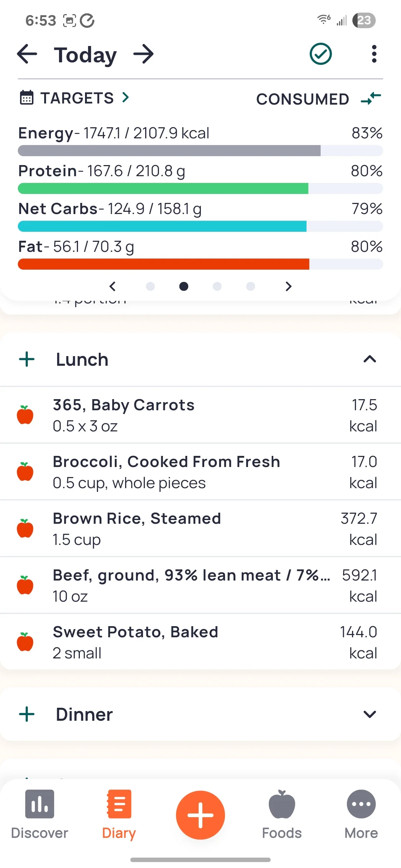The width and height of the screenshot is (401, 868).
Task: Show the next summary page with the right chevron
Action: coord(288,286)
